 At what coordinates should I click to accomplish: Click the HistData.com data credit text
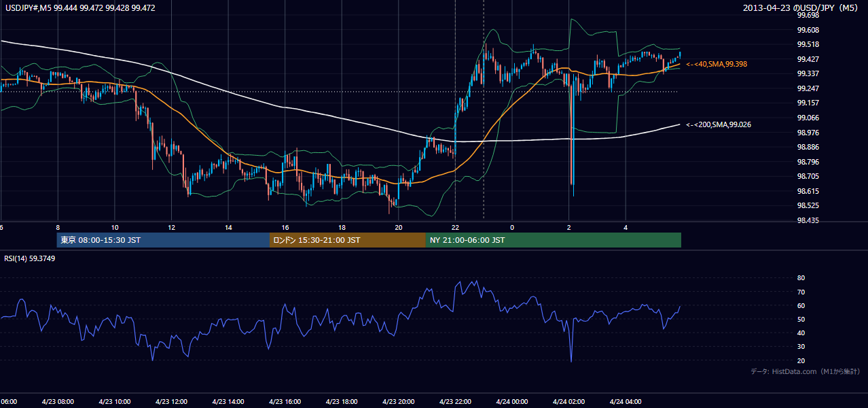[806, 371]
